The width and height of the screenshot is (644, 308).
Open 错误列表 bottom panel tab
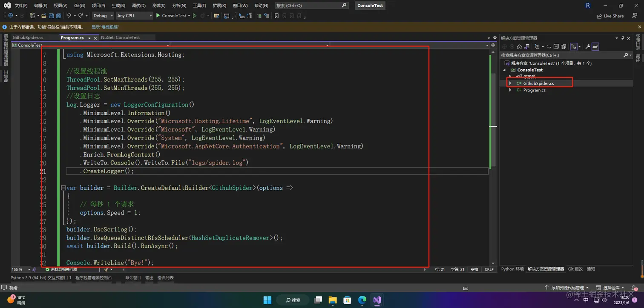click(165, 278)
